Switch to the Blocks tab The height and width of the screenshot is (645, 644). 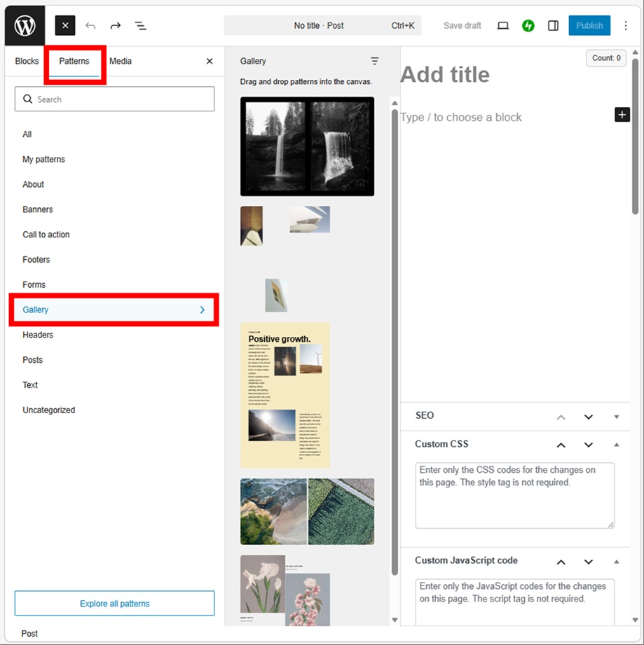pyautogui.click(x=27, y=62)
